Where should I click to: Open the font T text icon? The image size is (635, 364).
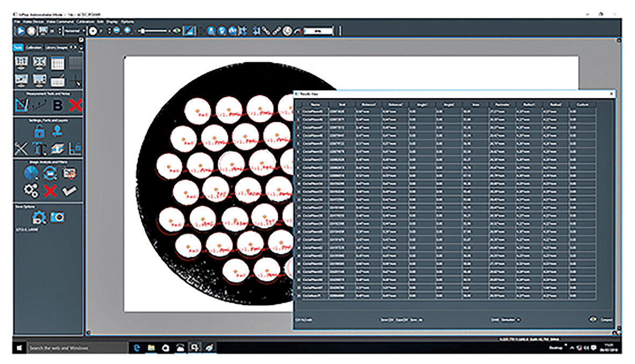pyautogui.click(x=39, y=149)
